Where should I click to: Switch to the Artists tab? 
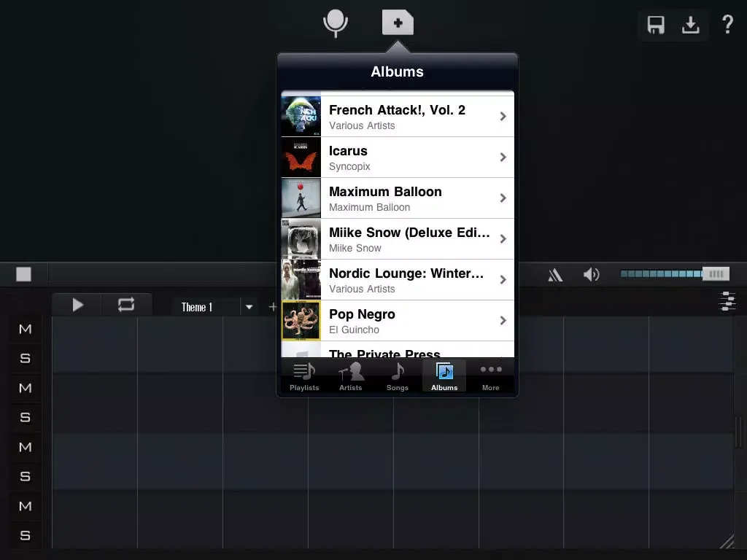[x=351, y=376]
